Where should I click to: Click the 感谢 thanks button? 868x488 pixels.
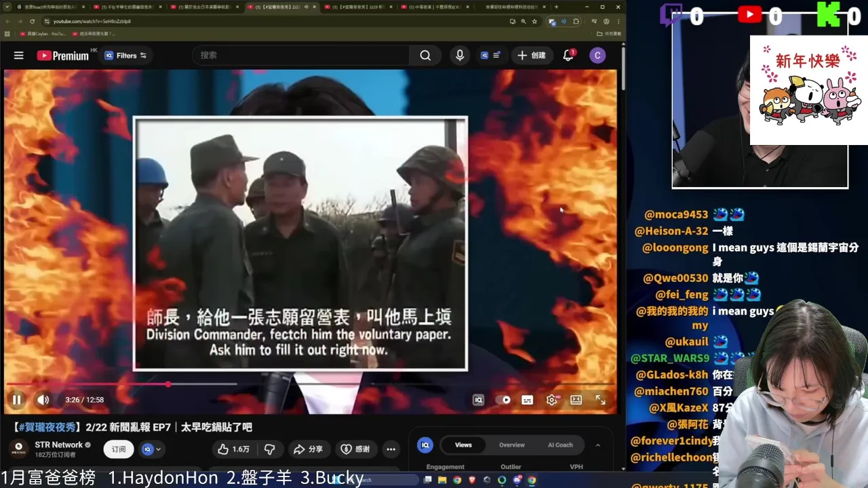click(x=355, y=449)
